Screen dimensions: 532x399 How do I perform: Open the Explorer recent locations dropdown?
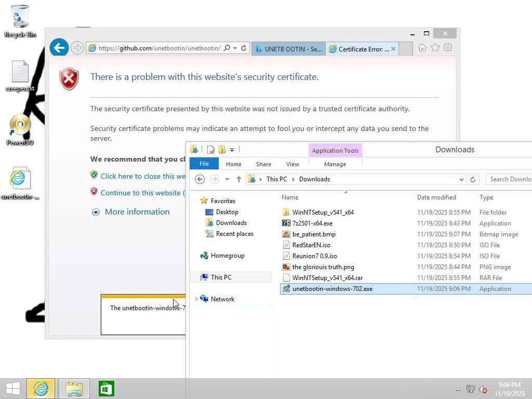(228, 179)
